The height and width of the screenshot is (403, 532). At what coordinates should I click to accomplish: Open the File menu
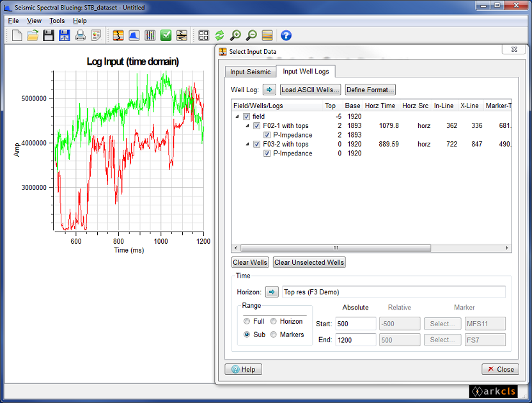click(x=13, y=20)
